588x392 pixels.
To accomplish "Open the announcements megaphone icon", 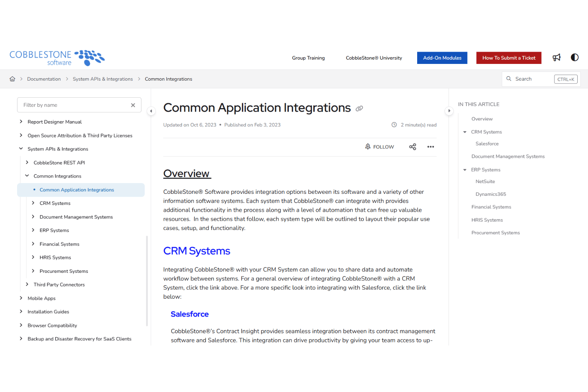I will (x=557, y=58).
